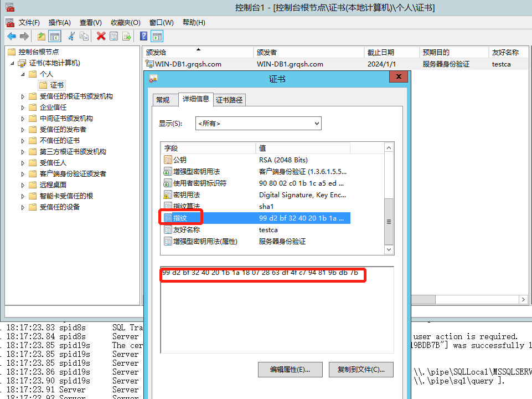The image size is (532, 399).
Task: Click the 控制台根节点 folder icon
Action: pos(12,52)
